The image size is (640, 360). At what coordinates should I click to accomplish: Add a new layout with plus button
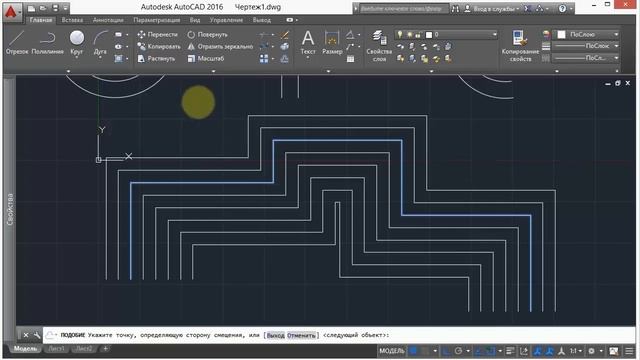coord(105,349)
